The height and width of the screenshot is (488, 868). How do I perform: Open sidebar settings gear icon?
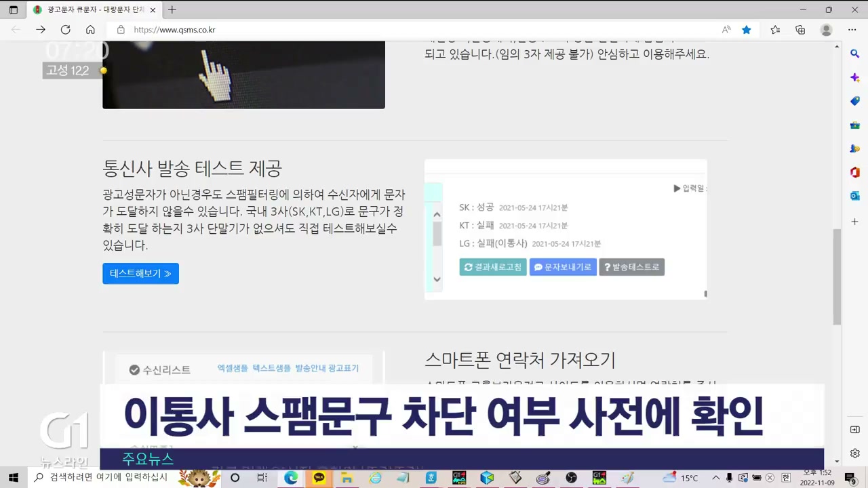[855, 453]
